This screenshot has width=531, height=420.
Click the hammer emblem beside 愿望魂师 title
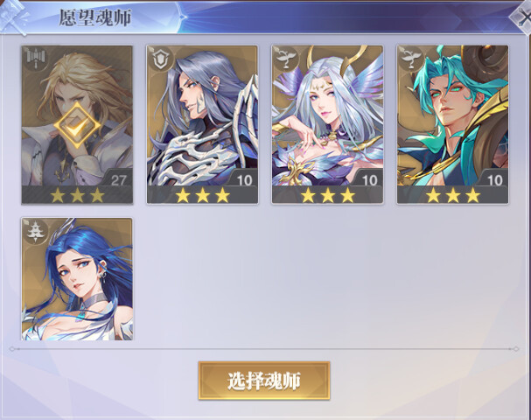tap(13, 17)
